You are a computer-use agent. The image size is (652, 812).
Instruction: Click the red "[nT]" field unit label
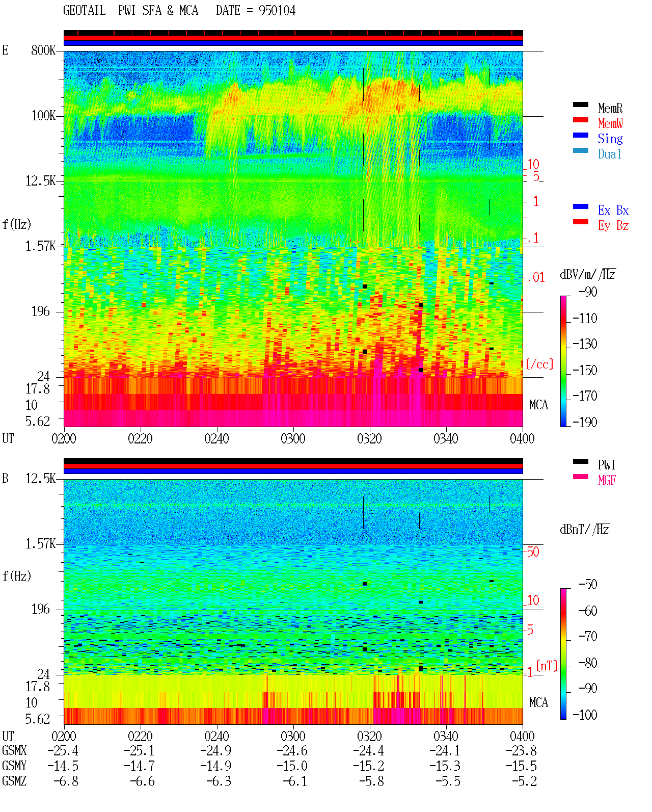[x=547, y=666]
